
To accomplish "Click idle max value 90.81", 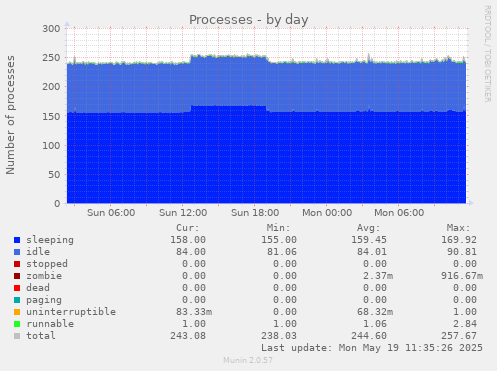I will click(x=462, y=252).
